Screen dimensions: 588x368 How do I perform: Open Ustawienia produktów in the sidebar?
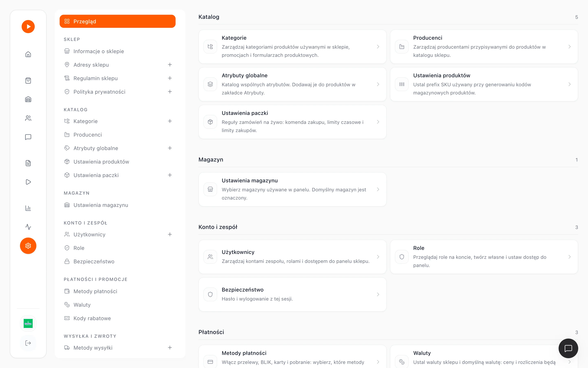[118, 162]
